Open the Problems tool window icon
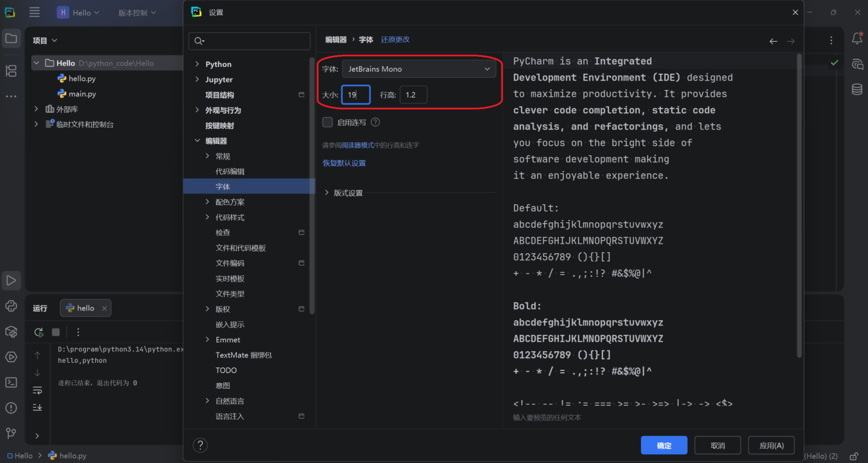868x463 pixels. point(11,408)
